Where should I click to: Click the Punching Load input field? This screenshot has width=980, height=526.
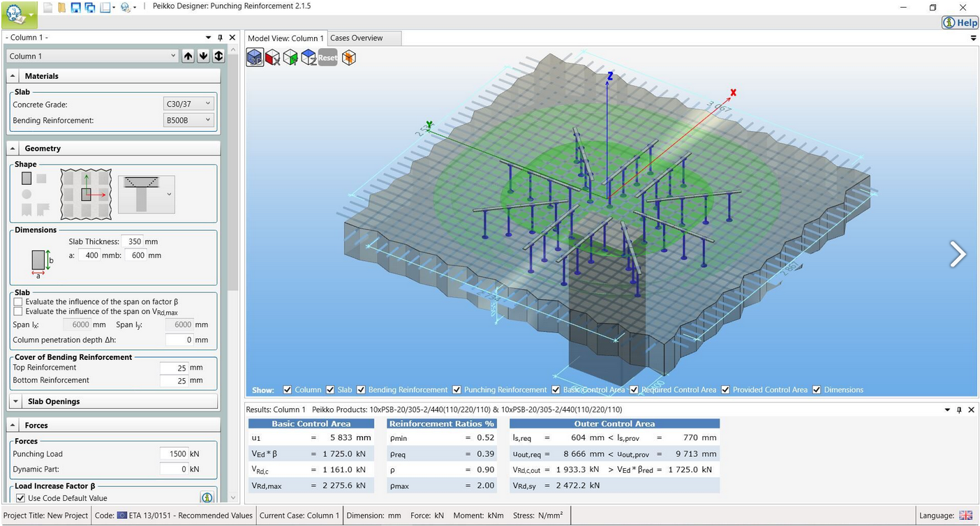(174, 453)
